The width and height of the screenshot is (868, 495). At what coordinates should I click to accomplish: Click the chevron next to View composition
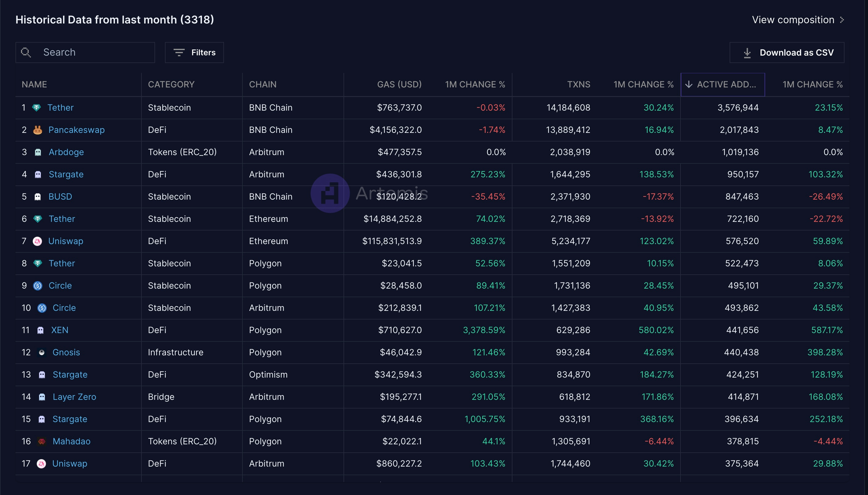coord(842,20)
